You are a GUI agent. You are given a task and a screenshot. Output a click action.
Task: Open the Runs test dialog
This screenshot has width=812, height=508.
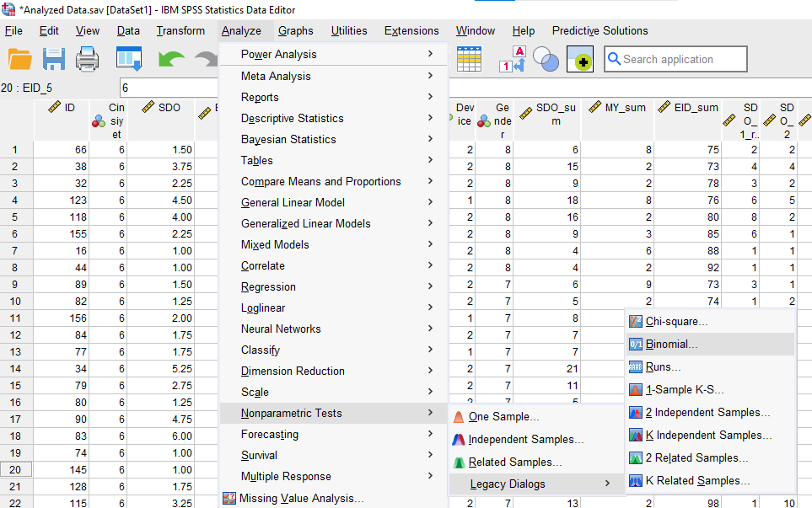pyautogui.click(x=710, y=366)
